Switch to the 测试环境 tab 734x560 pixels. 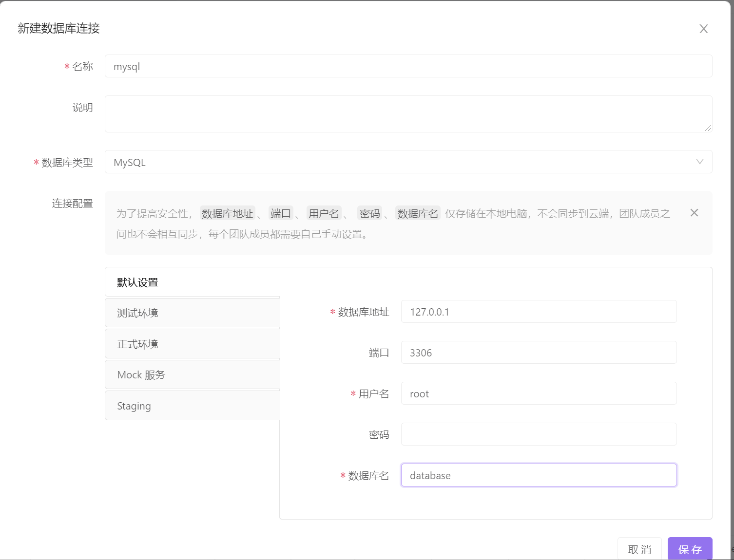(193, 313)
